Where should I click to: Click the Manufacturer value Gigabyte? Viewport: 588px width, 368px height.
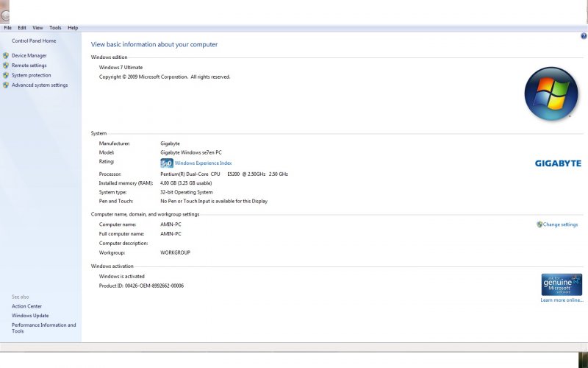point(170,144)
